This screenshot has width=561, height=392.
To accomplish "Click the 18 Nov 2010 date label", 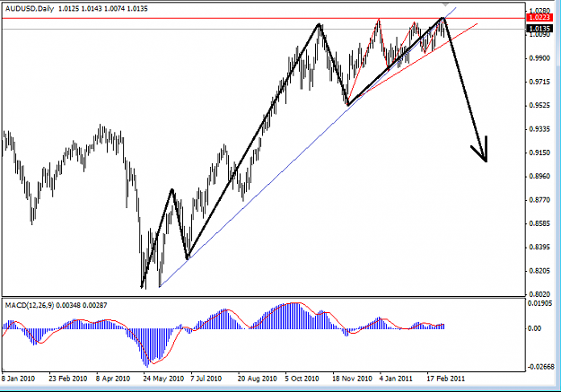I will (x=352, y=379).
